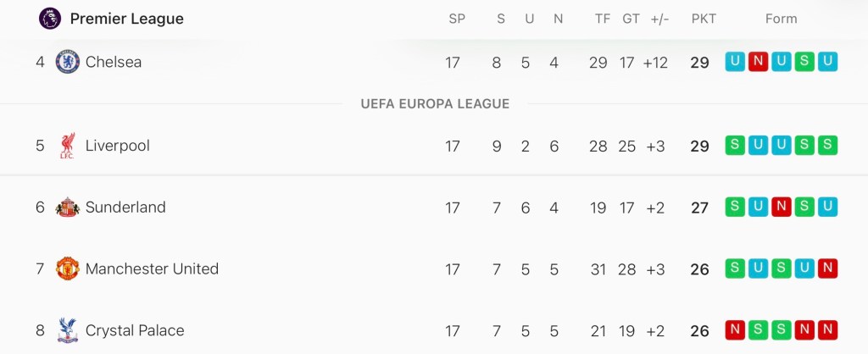Open the Liverpool team name link
Image resolution: width=868 pixels, height=354 pixels.
coord(118,146)
